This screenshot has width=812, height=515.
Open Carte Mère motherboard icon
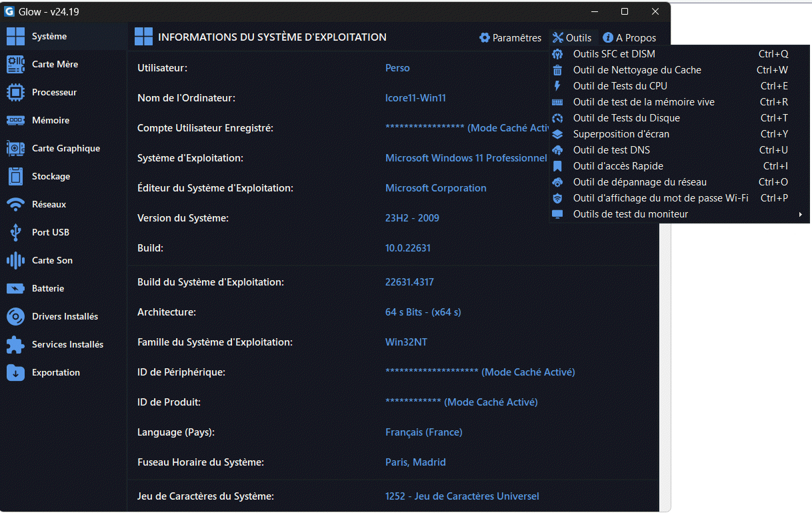point(15,64)
